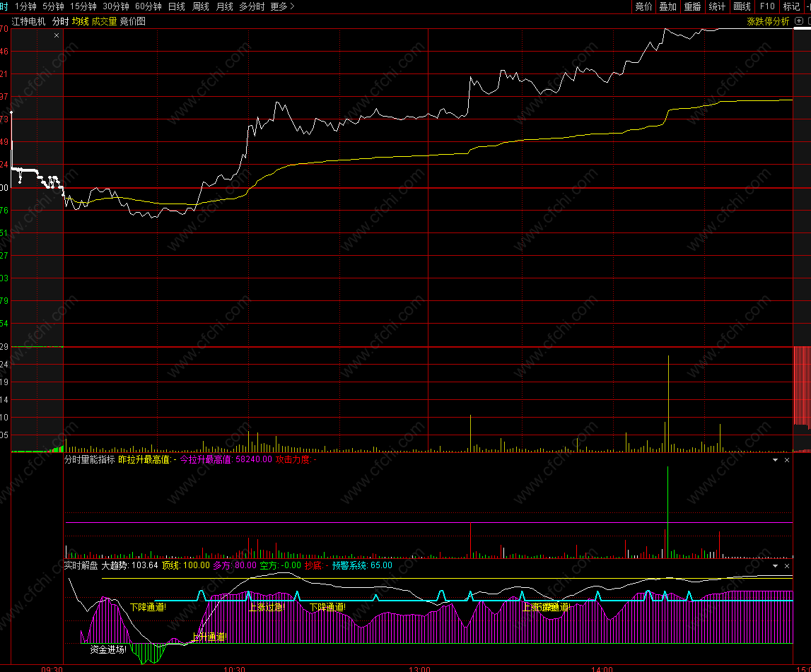Click the 空方 -0.00 value

click(280, 565)
